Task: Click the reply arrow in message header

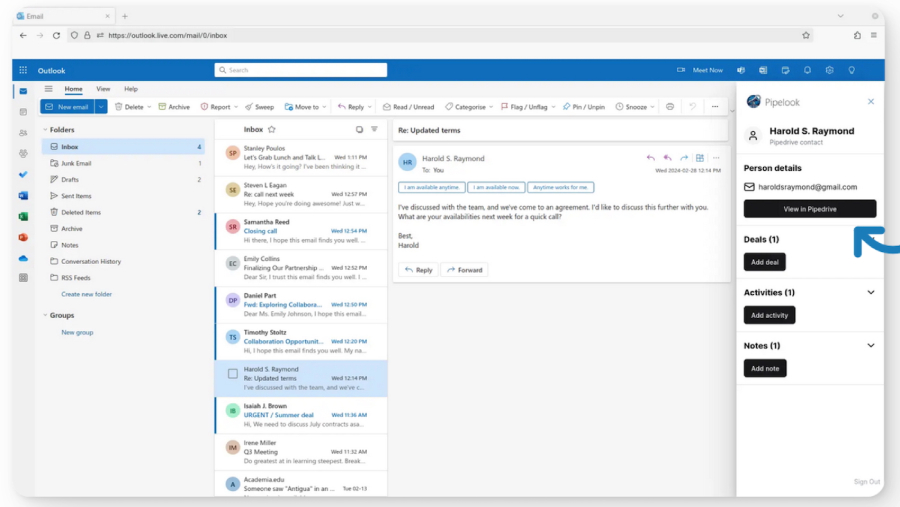Action: pyautogui.click(x=650, y=158)
